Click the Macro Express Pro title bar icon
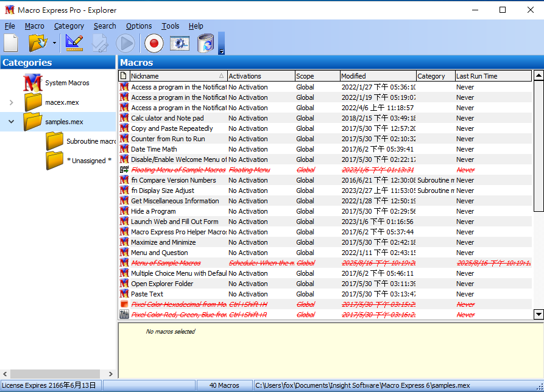The width and height of the screenshot is (544, 392). tap(9, 10)
